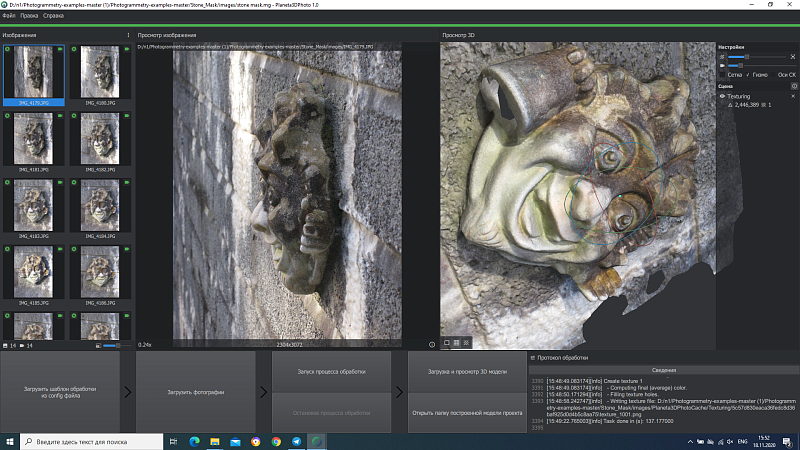Click the 0.24x zoom value
The image size is (800, 450).
click(144, 345)
